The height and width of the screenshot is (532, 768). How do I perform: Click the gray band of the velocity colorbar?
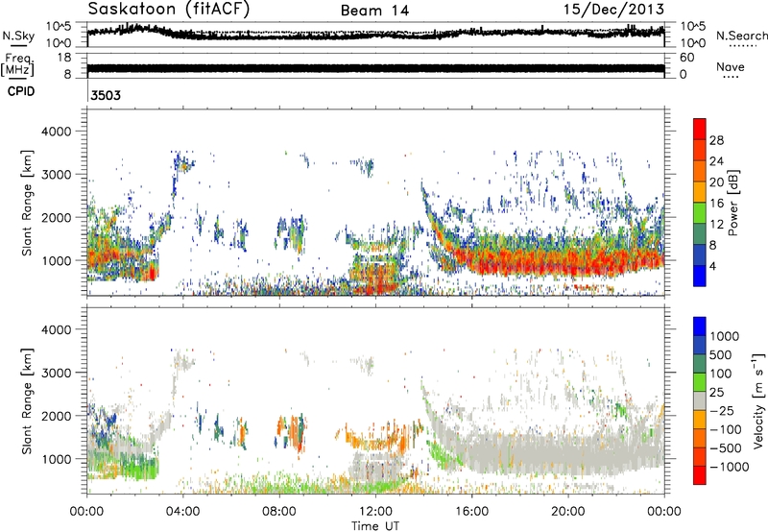[700, 400]
